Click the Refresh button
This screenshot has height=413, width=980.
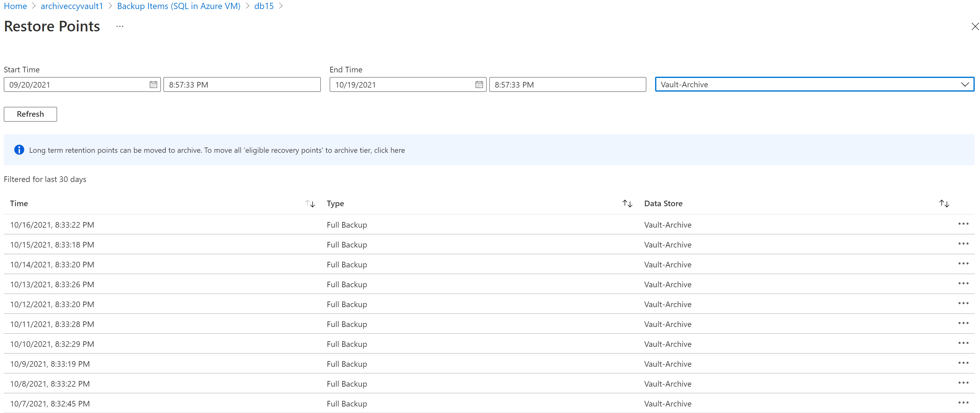click(x=31, y=113)
